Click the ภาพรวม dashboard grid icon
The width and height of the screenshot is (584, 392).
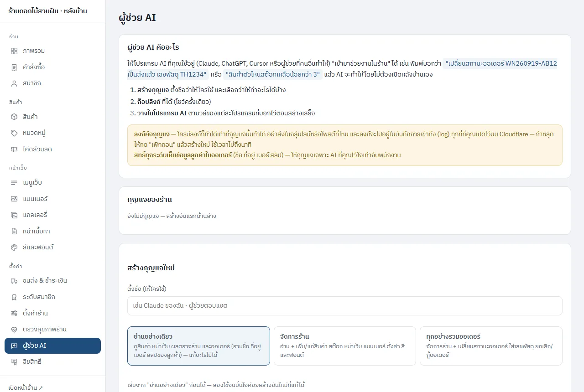pos(14,51)
